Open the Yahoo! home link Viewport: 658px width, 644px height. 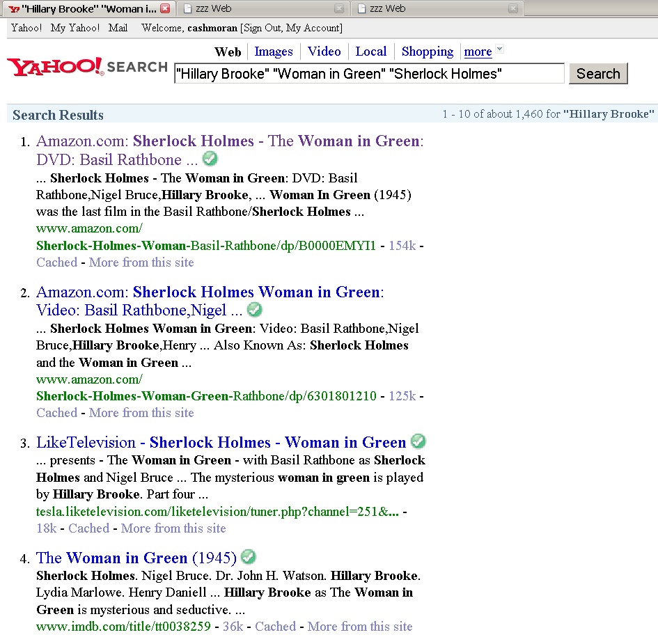click(x=26, y=28)
